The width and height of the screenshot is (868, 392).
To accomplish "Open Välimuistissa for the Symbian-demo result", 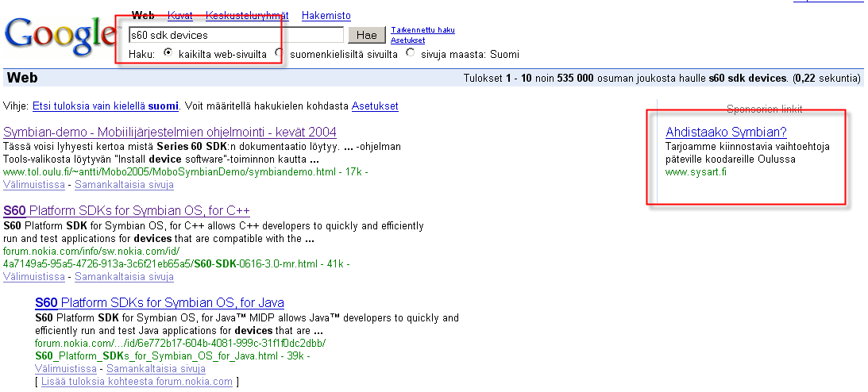I will (x=33, y=185).
